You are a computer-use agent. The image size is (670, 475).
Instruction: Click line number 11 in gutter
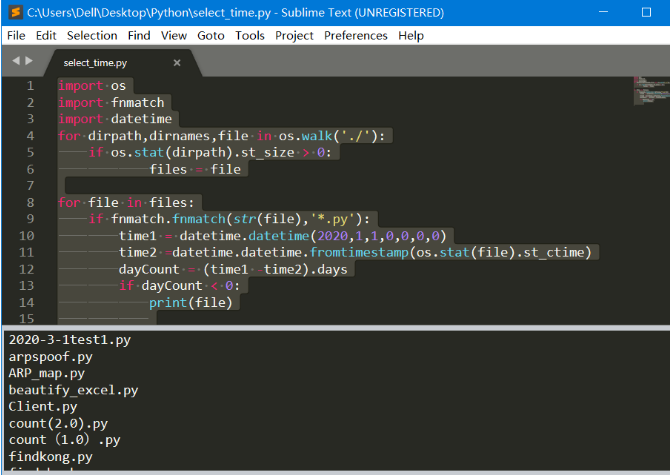(x=26, y=252)
